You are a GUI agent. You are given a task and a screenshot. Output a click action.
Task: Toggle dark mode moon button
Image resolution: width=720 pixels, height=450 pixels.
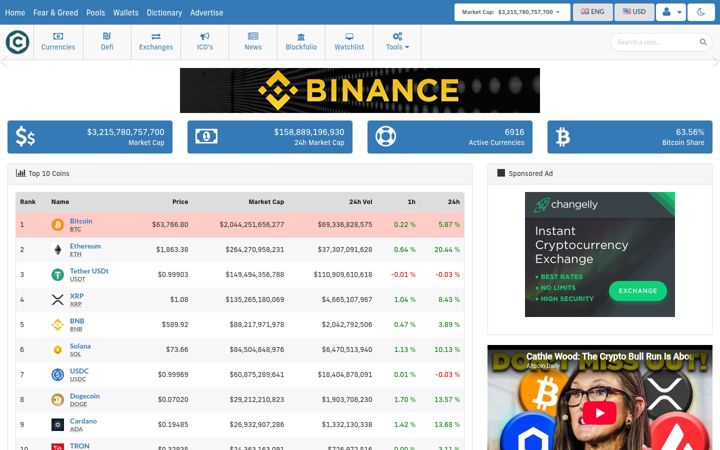pos(701,12)
